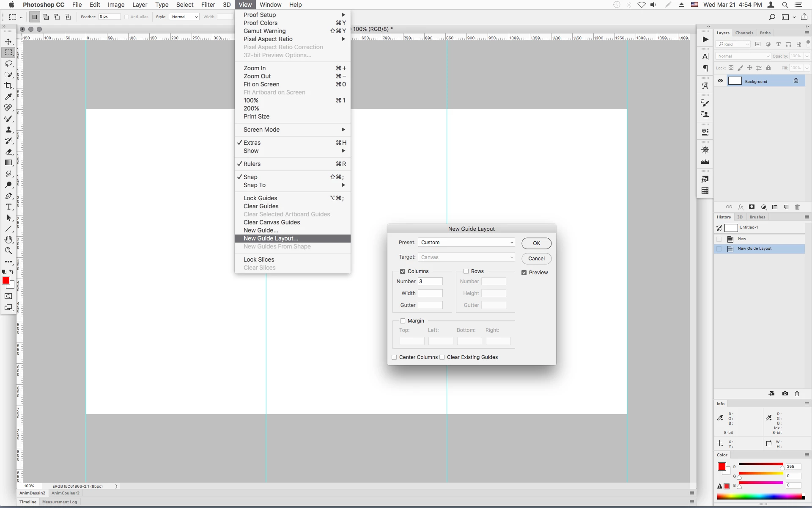Hide the Background layer visibility eye
This screenshot has height=508, width=812.
pos(720,81)
